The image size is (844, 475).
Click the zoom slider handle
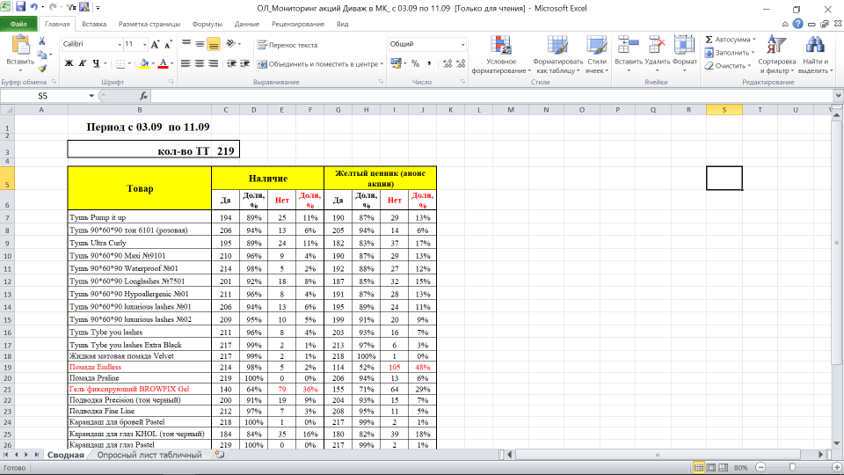tap(792, 467)
